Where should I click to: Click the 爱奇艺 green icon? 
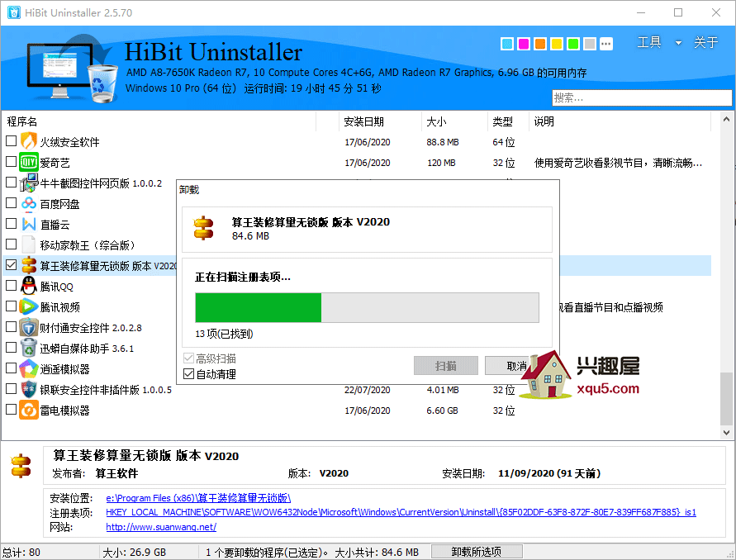[29, 163]
